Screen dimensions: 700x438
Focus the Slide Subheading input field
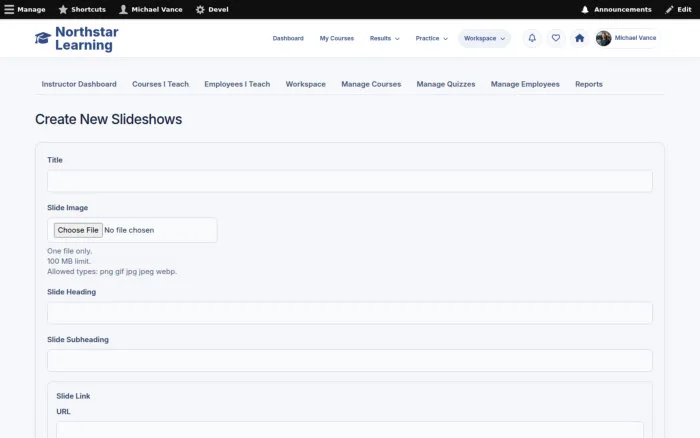(350, 361)
